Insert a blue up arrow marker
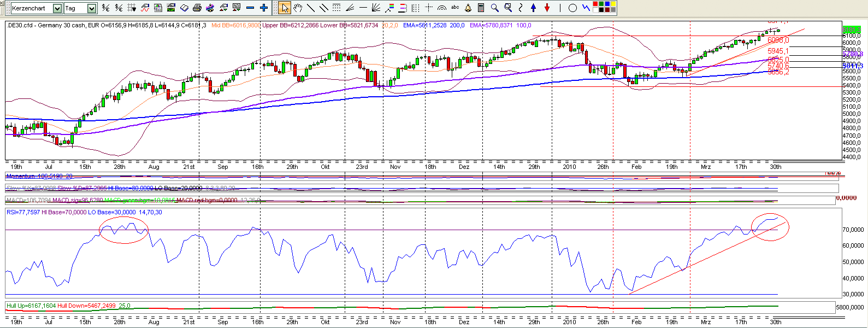 pyautogui.click(x=533, y=8)
